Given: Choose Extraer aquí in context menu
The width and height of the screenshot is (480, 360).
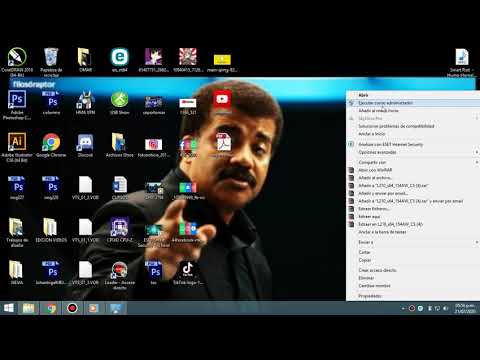Looking at the screenshot, I should coord(413,216).
